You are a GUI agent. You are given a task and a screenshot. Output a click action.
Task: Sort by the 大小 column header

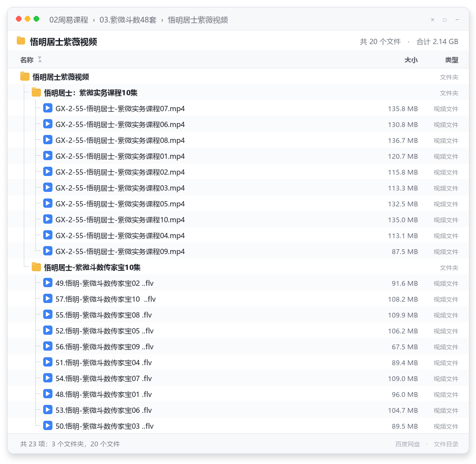(x=411, y=60)
